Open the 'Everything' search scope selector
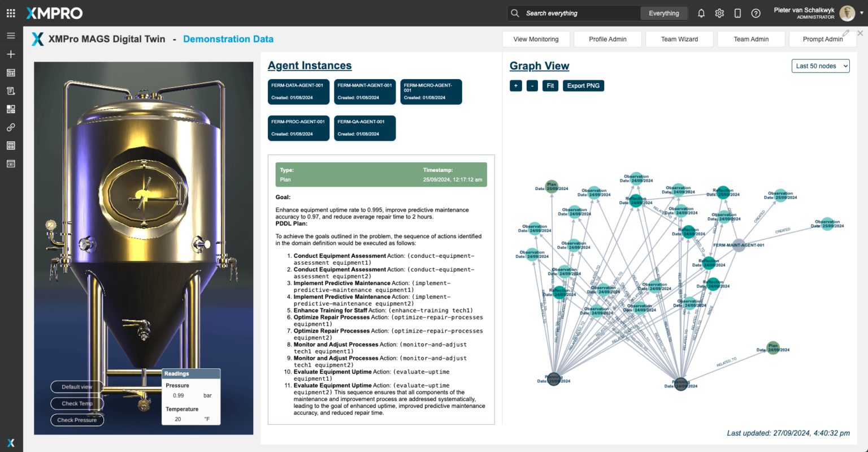This screenshot has height=452, width=868. (664, 13)
